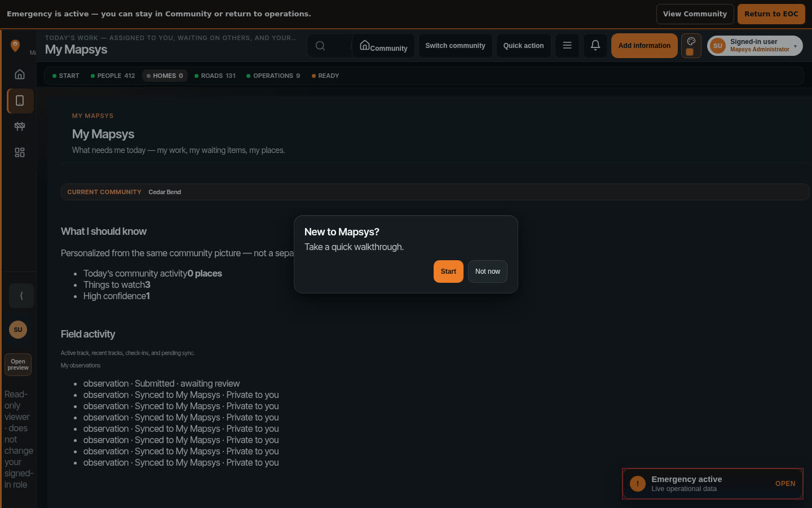Collapse the sidebar with the chevron button

21,296
